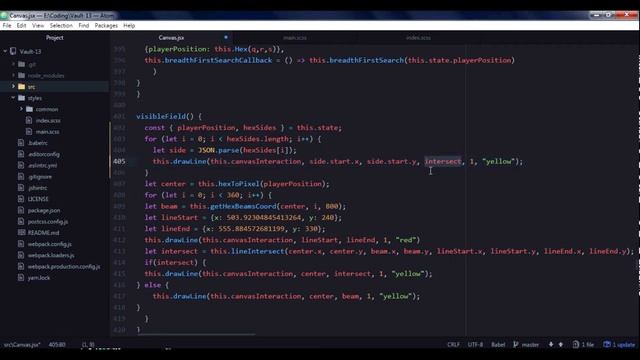Expand the common folder
The width and height of the screenshot is (640, 360).
pyautogui.click(x=21, y=109)
